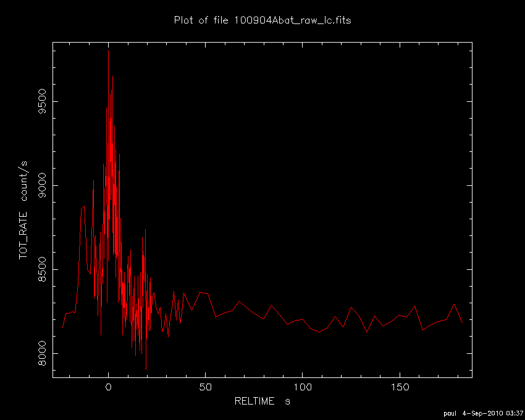
Task: Click the y-axis tick label 9500
Action: pos(42,101)
